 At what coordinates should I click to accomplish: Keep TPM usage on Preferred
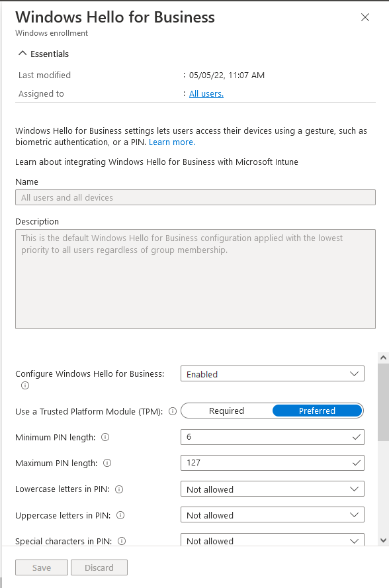317,411
